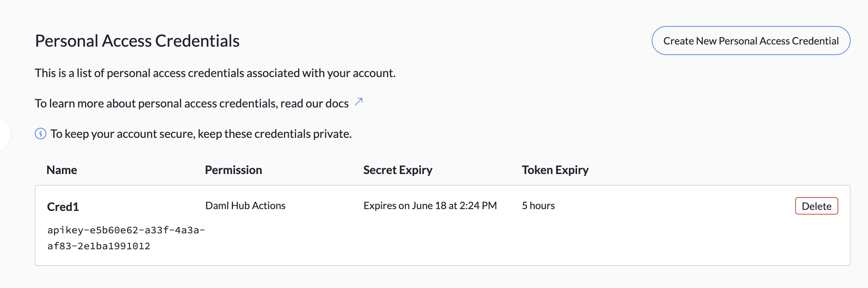The image size is (868, 288).
Task: Click the 5 hours token expiry value
Action: (x=538, y=206)
